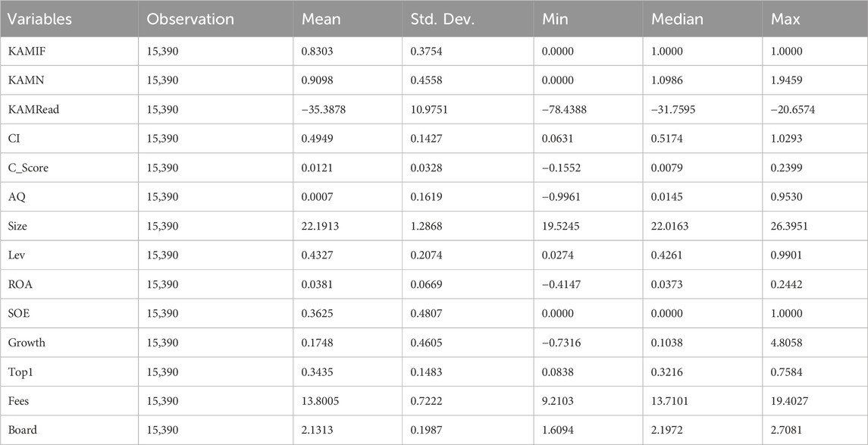This screenshot has height=445, width=868.
Task: Select the Growth max value 4.8058
Action: 786,343
